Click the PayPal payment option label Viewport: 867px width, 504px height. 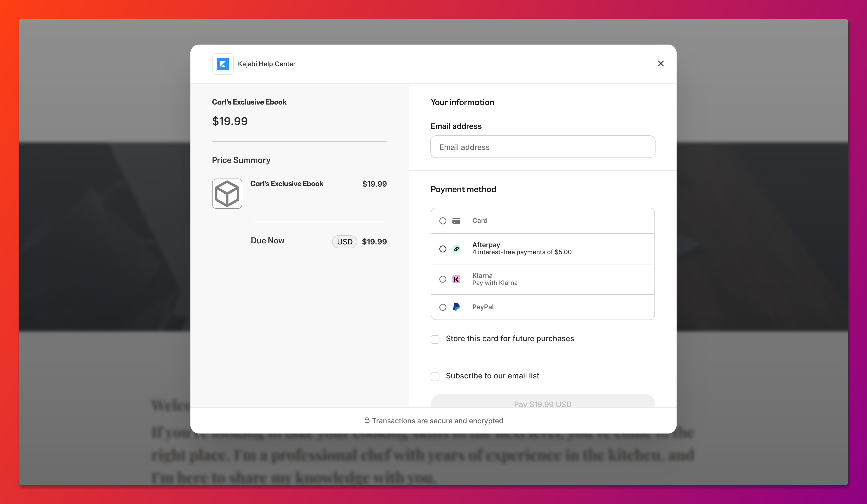click(x=483, y=307)
